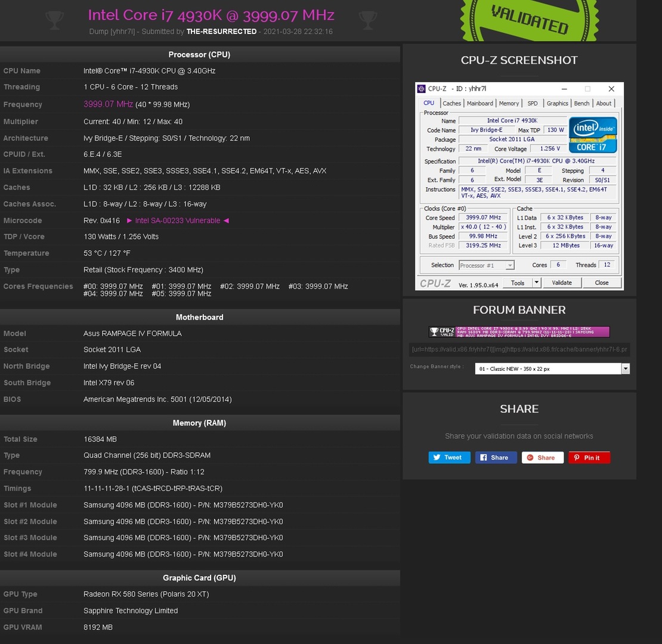Screen dimensions: 662x644
Task: Switch to the Bench tab
Action: 581,103
